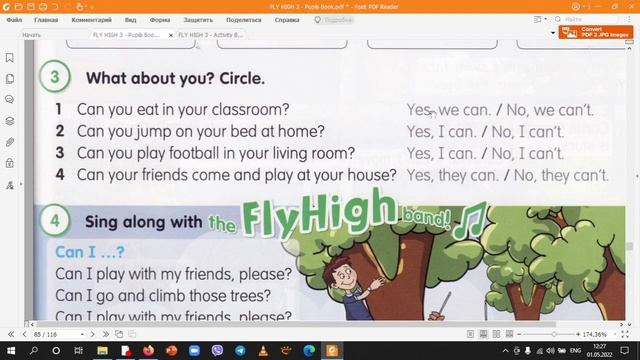Print the document via the printer icon
The height and width of the screenshot is (360, 640).
pos(43,7)
